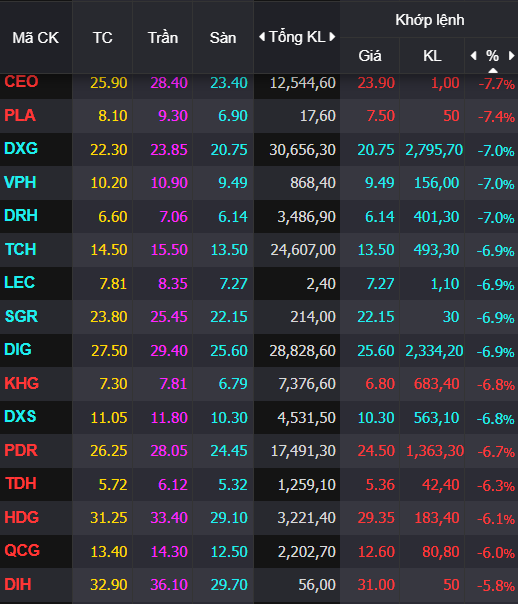
Task: Sort by KL matched volume header
Action: click(x=432, y=56)
